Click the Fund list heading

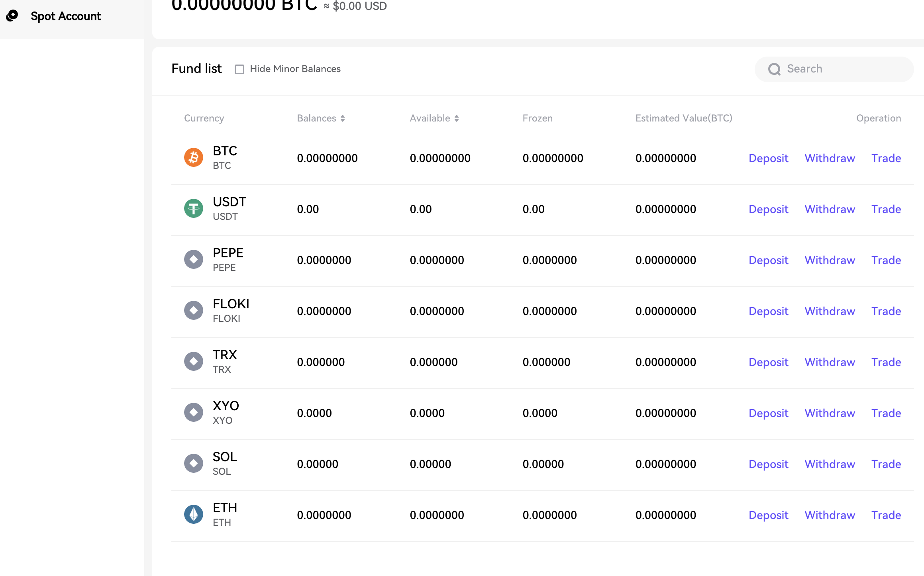196,69
